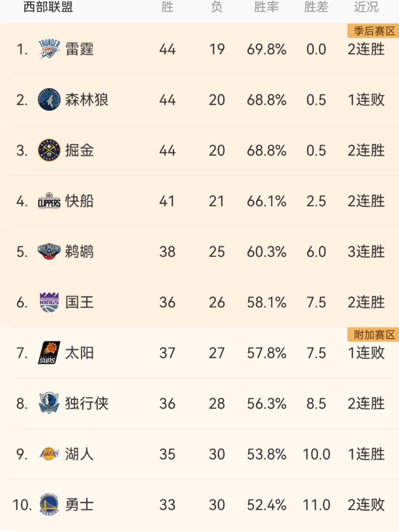The image size is (399, 532).
Task: Tap the Nuggets team logo
Action: (x=49, y=150)
